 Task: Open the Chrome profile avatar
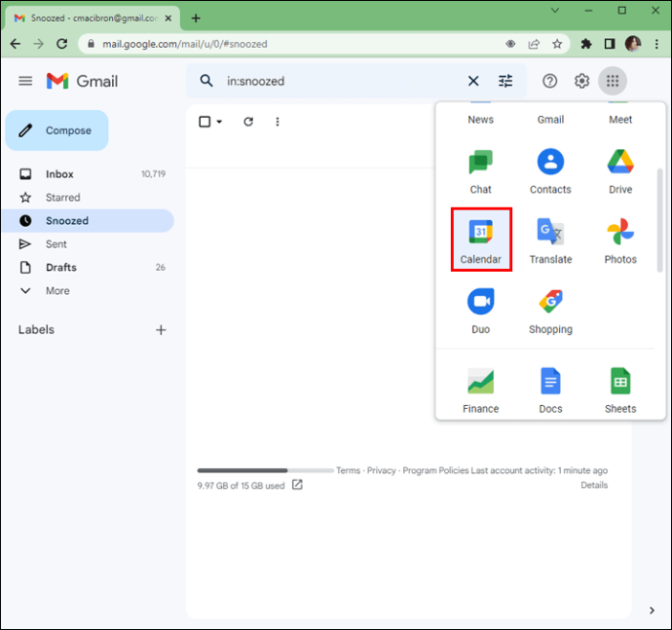(x=633, y=44)
